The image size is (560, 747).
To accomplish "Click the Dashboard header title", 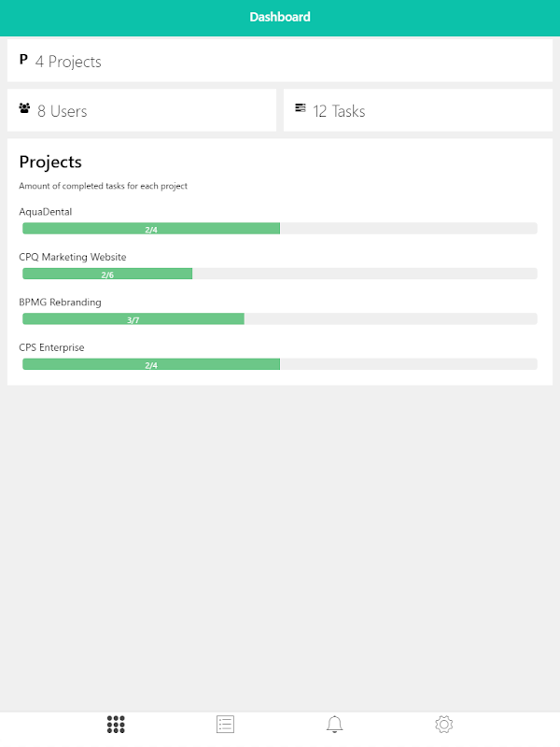I will 280,17.
